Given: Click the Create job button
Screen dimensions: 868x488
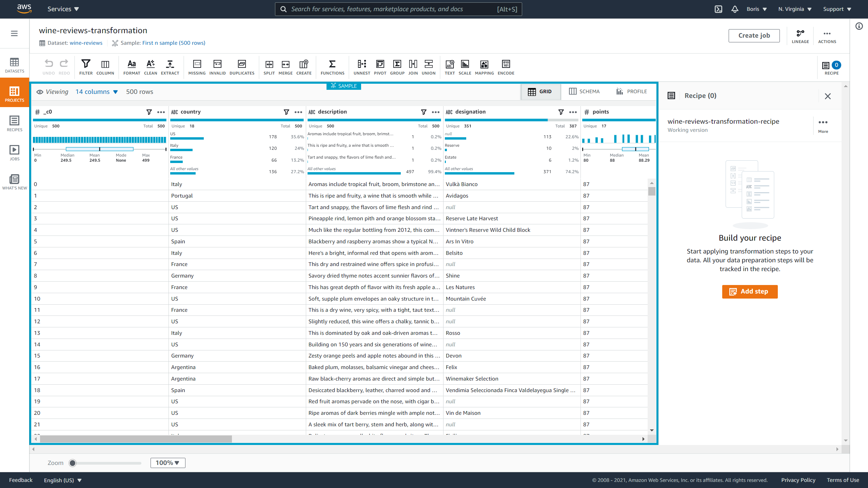Looking at the screenshot, I should click(754, 36).
